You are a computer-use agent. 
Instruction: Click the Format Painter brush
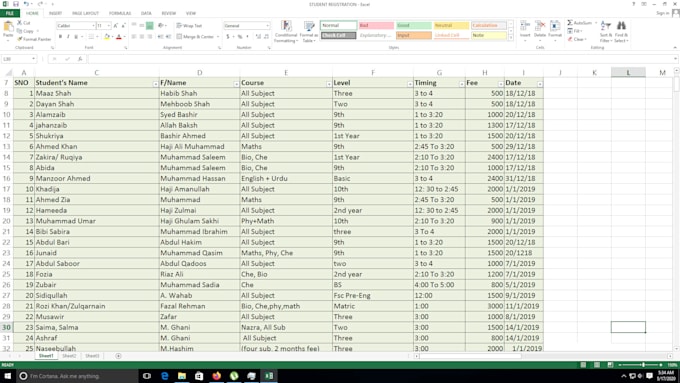pos(34,39)
